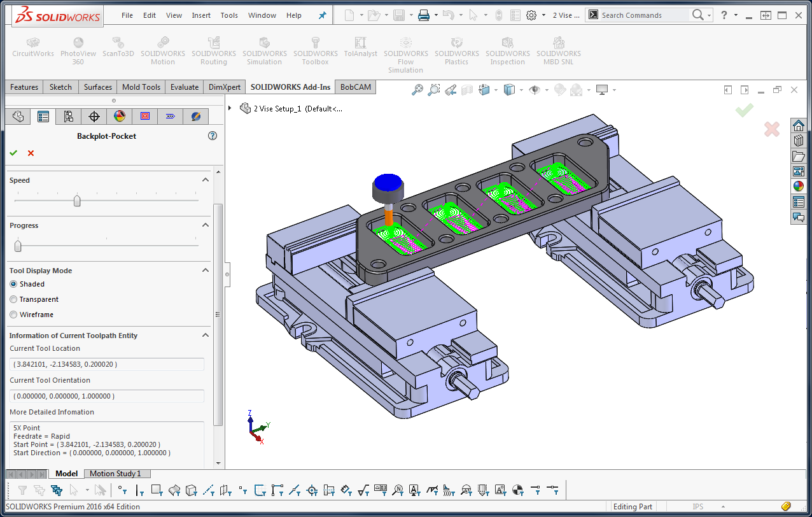Select the Model tab at bottom
The width and height of the screenshot is (812, 517).
coord(66,474)
